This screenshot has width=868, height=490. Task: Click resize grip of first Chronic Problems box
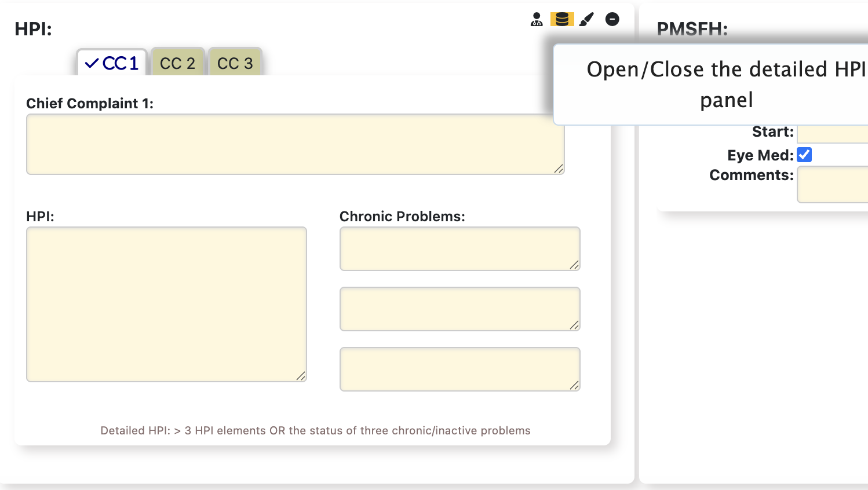pyautogui.click(x=574, y=265)
